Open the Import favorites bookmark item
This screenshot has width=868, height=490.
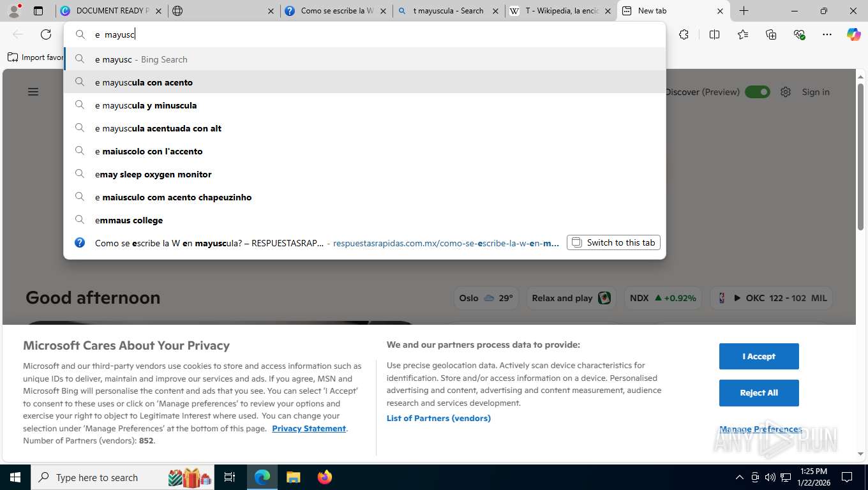[x=36, y=57]
